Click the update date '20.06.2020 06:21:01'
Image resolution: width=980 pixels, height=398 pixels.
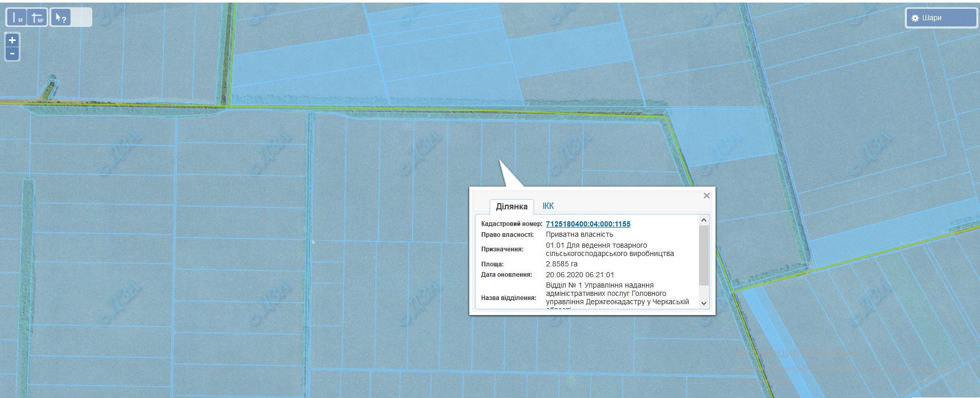(x=580, y=275)
